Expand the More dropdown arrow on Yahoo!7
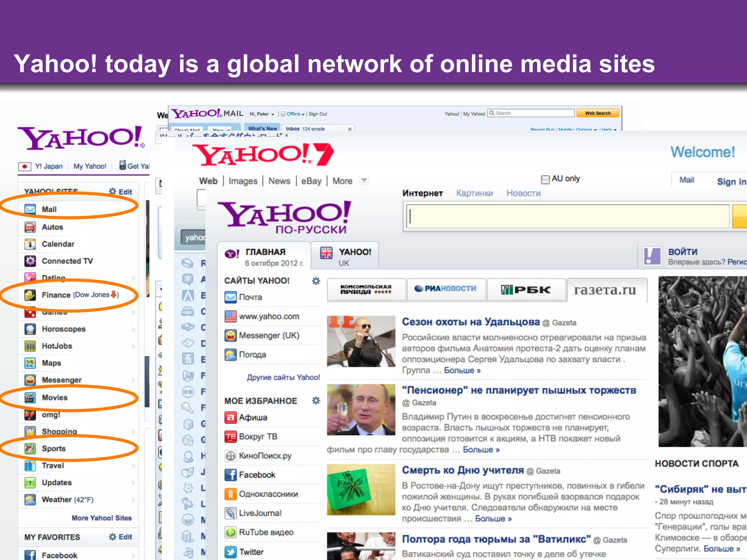This screenshot has width=747, height=560. [x=364, y=180]
